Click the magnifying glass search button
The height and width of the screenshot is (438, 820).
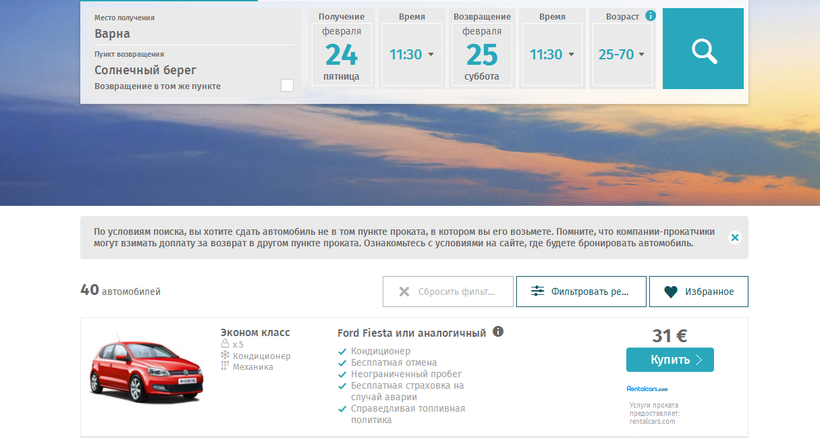tap(703, 49)
